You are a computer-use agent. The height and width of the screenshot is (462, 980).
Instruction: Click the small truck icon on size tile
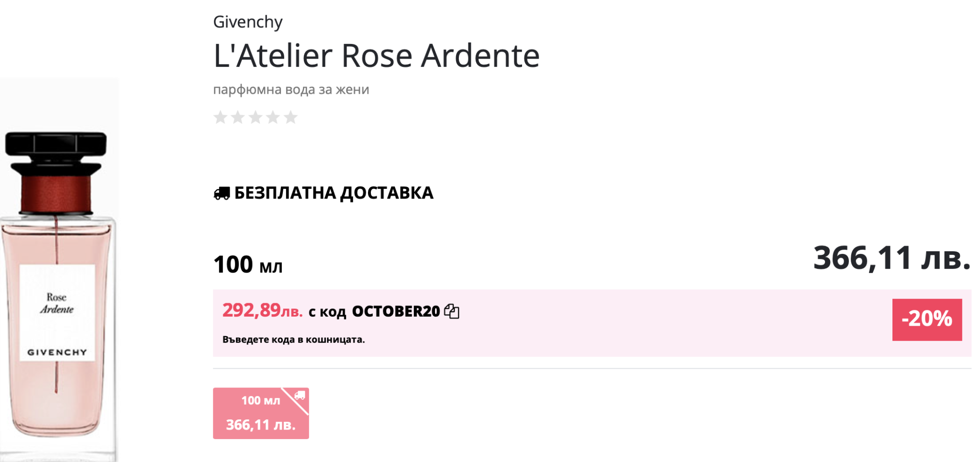point(300,396)
